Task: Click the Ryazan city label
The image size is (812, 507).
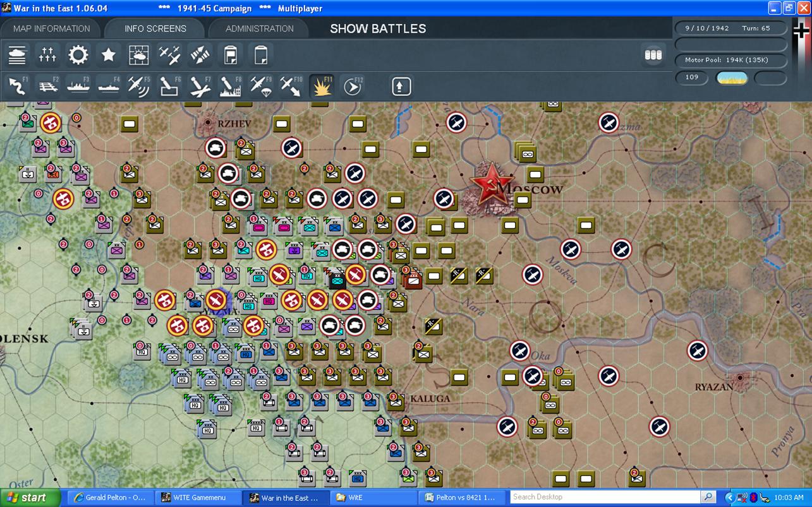Action: [x=714, y=386]
